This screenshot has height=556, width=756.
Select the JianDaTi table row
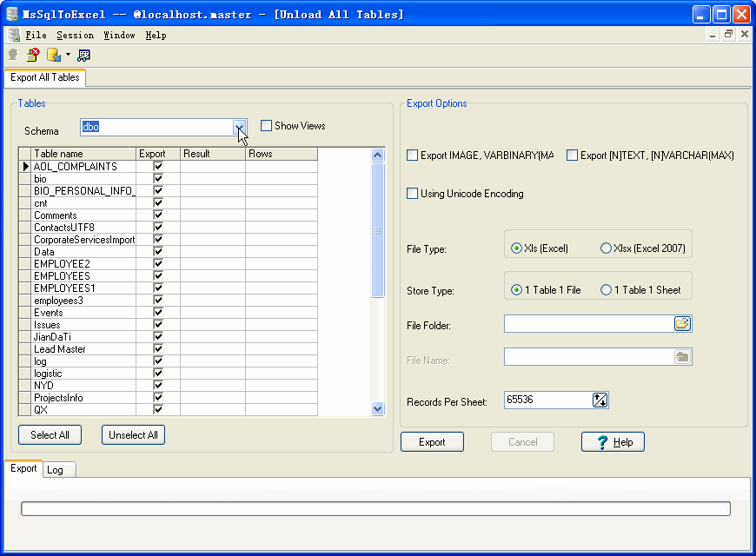pyautogui.click(x=168, y=336)
